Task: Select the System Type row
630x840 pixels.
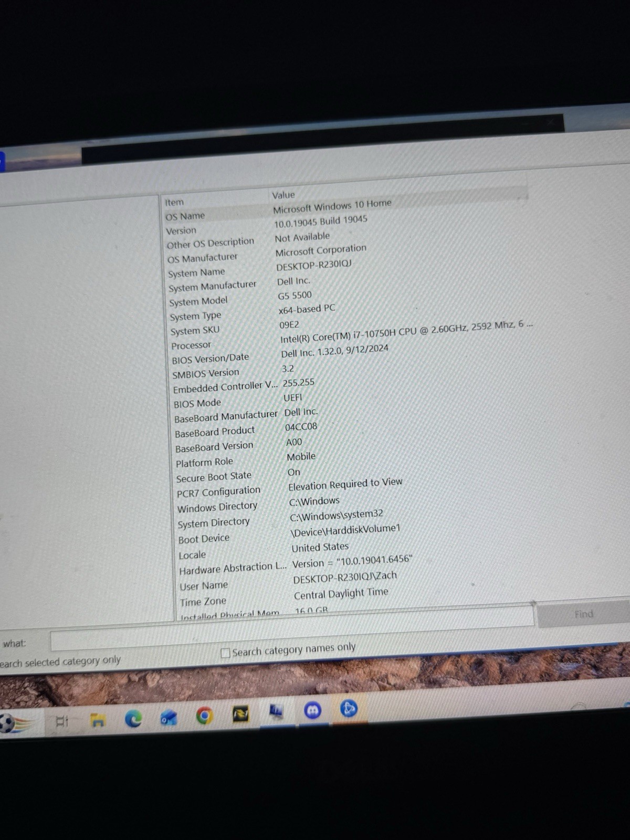Action: click(x=195, y=316)
